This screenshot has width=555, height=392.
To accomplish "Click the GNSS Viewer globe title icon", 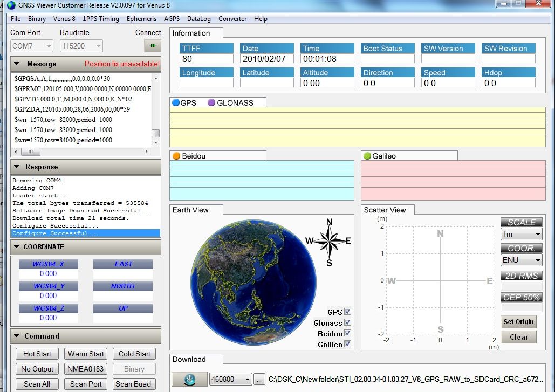I will [x=11, y=5].
